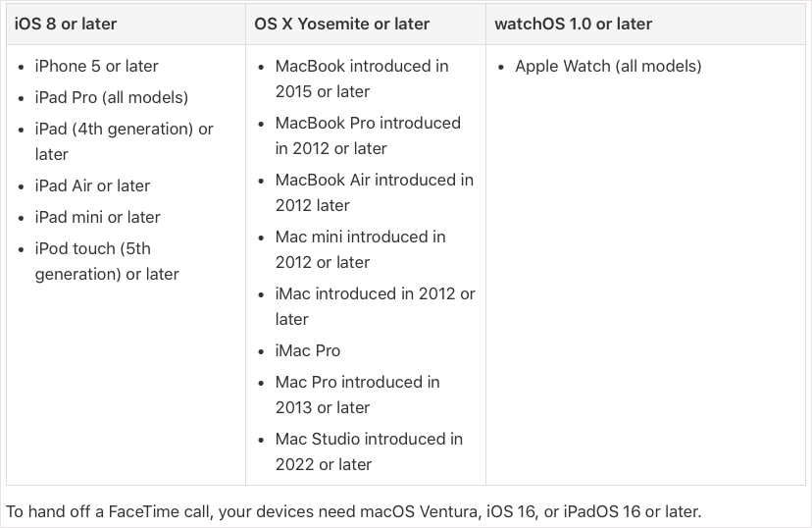The height and width of the screenshot is (528, 812).
Task: Select the 'iPad Air or later' item
Action: point(92,185)
